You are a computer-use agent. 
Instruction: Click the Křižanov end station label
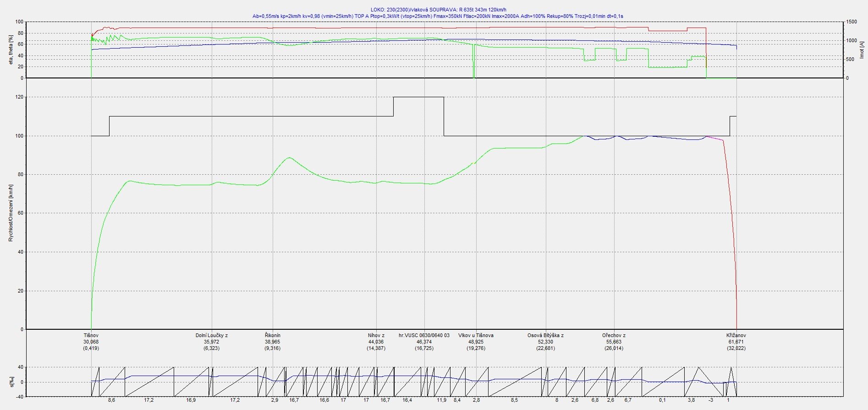pyautogui.click(x=736, y=335)
